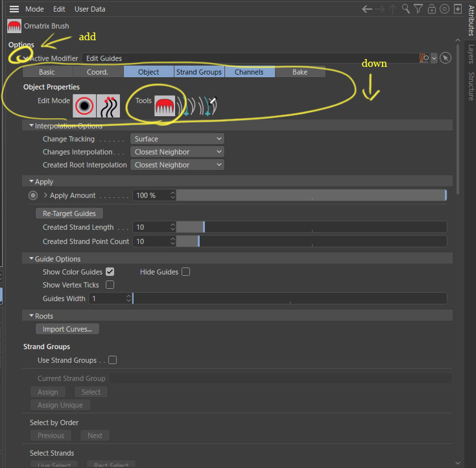Viewport: 476px width, 468px height.
Task: Click the back arrow in Attributes header
Action: tap(367, 9)
